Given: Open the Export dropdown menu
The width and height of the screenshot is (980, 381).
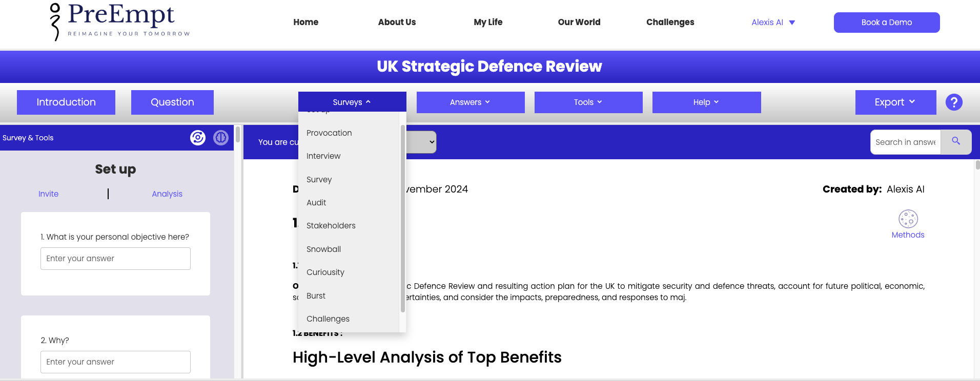Looking at the screenshot, I should click(895, 102).
